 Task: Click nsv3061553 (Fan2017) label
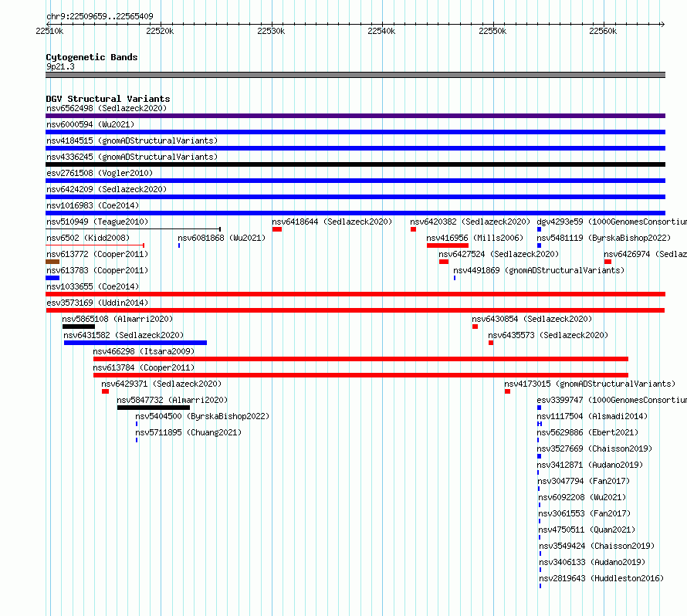point(584,513)
